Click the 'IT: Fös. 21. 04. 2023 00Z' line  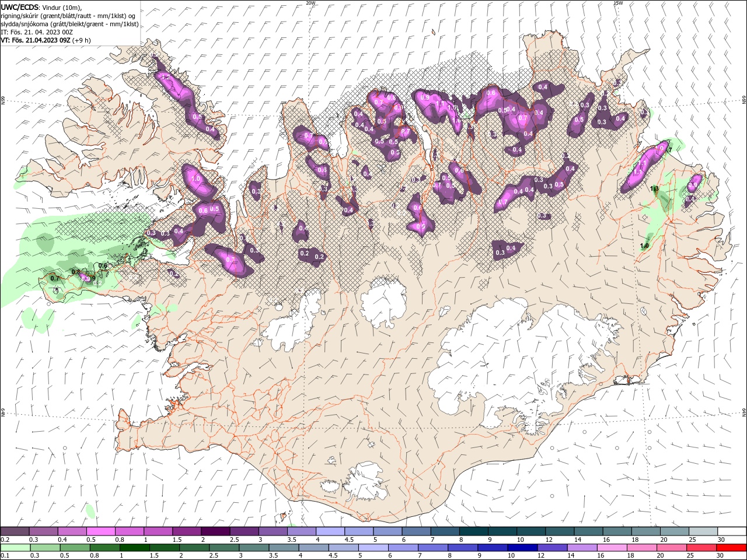(37, 32)
